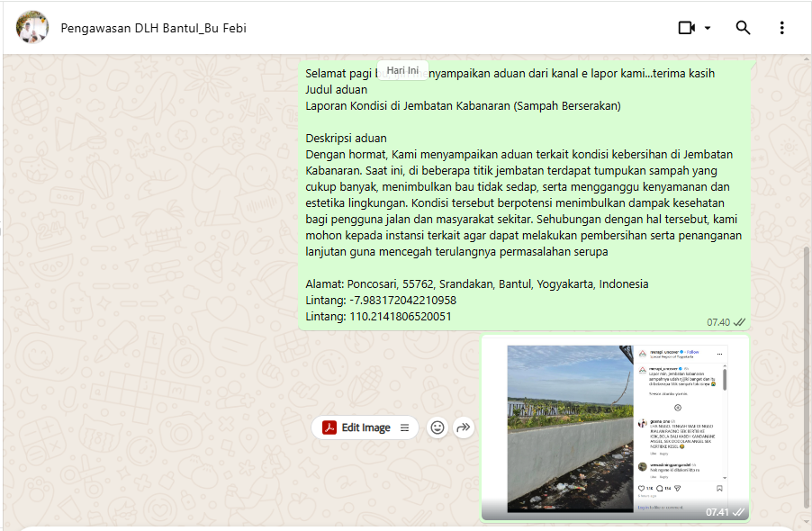Expand the video call options arrow
This screenshot has height=531, width=812.
click(708, 28)
